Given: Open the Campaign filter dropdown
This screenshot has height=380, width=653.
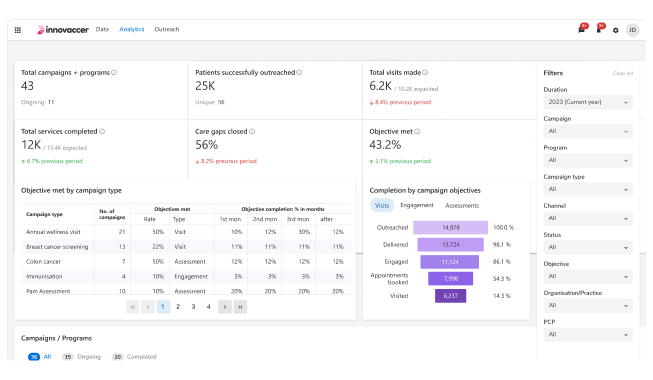Looking at the screenshot, I should pos(588,131).
